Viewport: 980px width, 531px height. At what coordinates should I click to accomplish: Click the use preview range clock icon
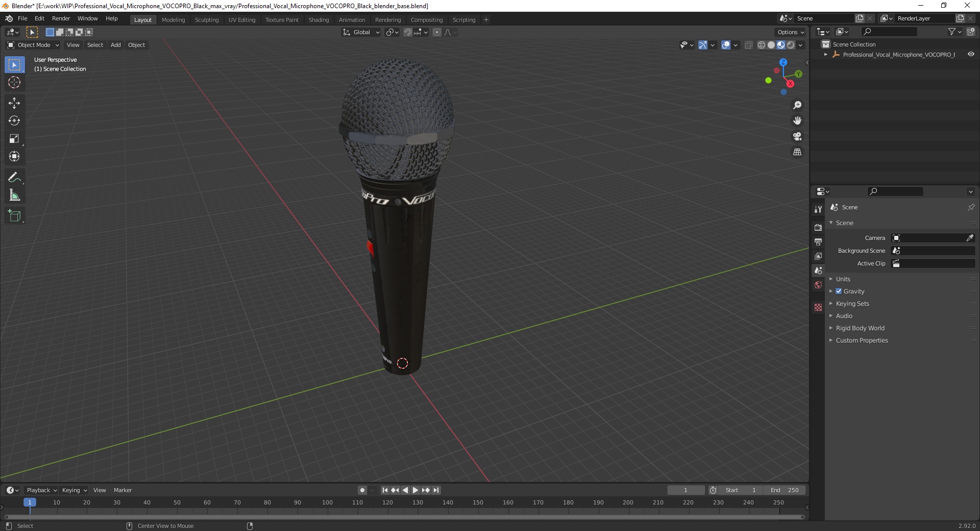(713, 490)
